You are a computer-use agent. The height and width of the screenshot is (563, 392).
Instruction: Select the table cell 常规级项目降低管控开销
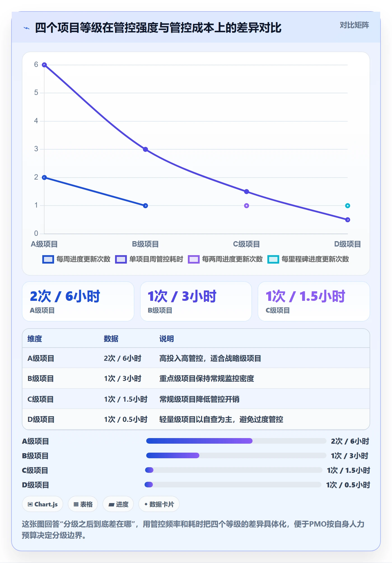(x=199, y=399)
